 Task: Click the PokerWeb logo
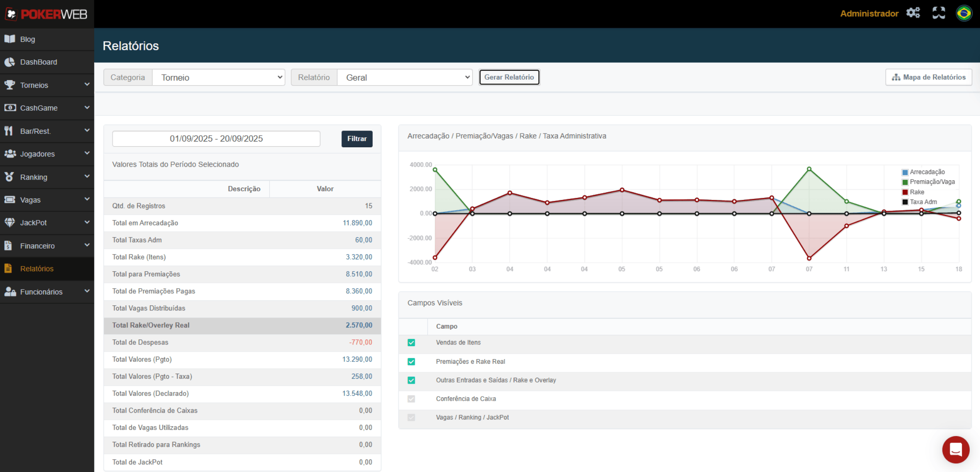(46, 14)
